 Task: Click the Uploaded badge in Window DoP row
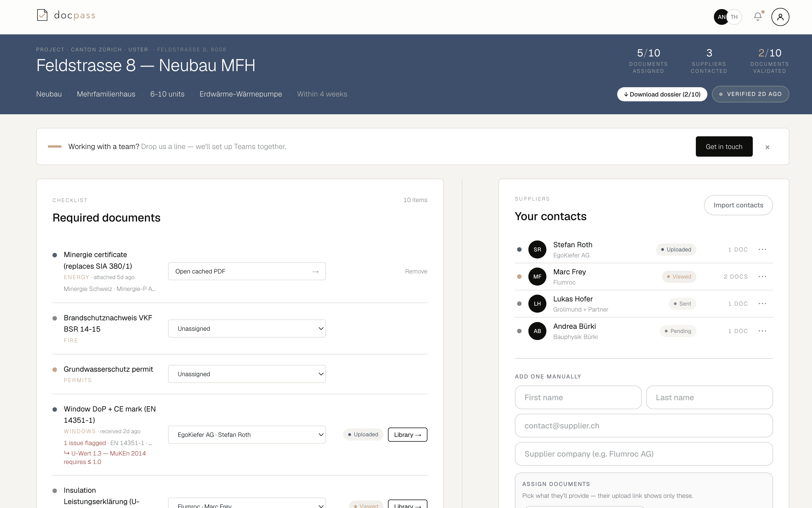click(x=363, y=434)
